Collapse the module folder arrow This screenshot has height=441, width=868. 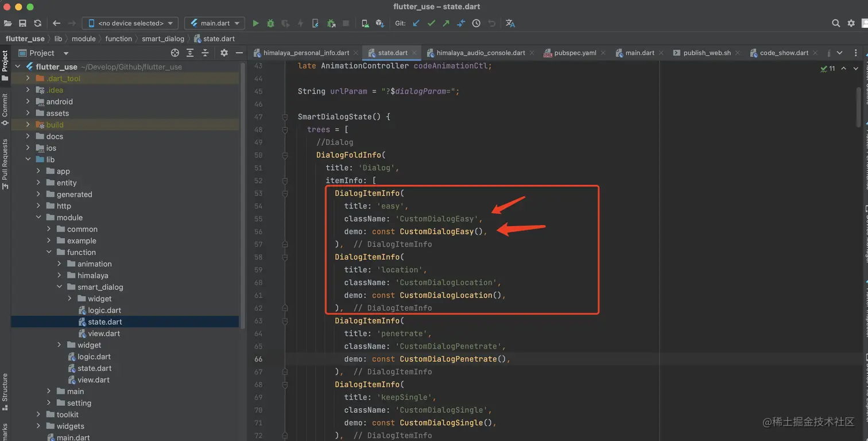coord(38,218)
